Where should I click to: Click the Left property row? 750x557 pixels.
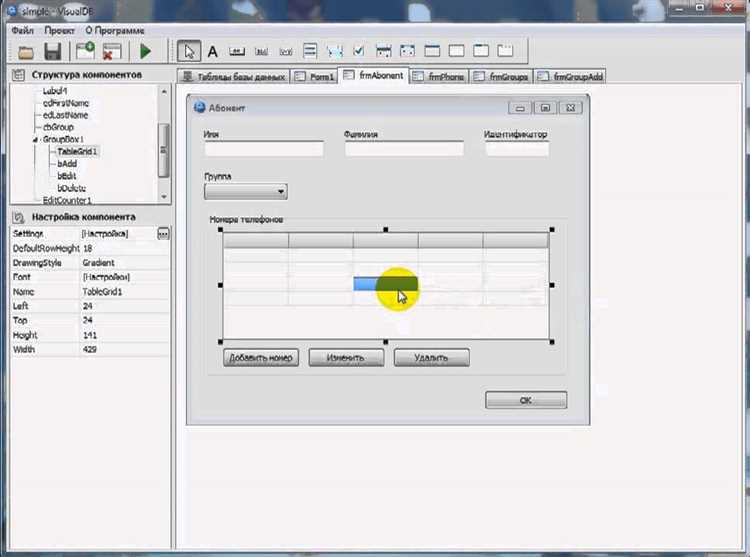coord(90,306)
